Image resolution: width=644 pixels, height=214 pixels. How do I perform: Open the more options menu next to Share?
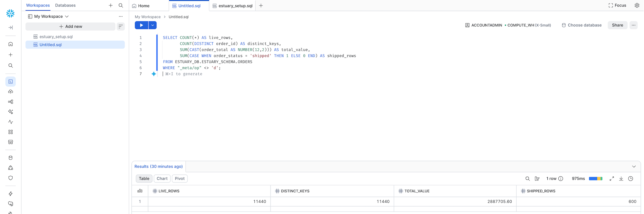[633, 25]
